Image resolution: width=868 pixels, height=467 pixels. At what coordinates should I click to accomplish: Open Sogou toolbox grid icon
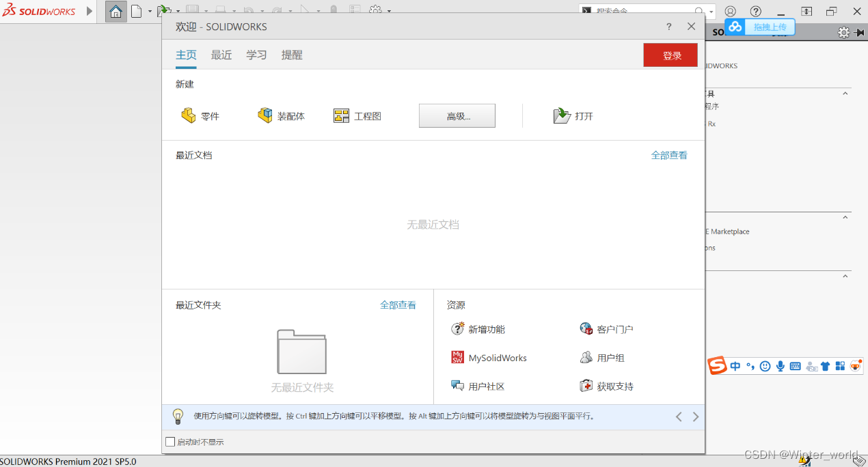pos(840,367)
